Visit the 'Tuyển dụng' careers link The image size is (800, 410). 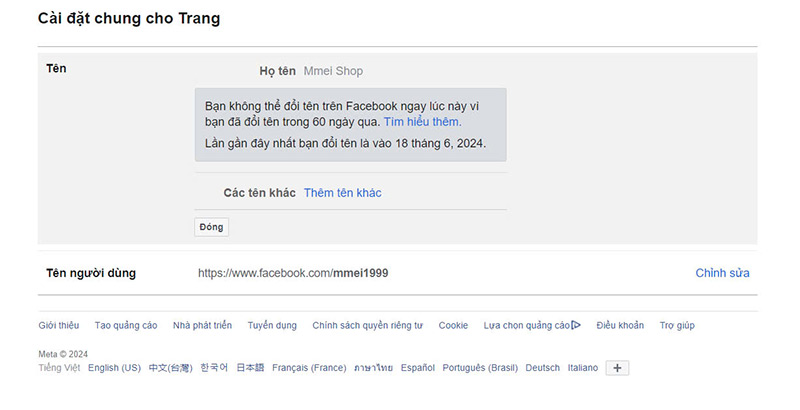[x=272, y=326]
